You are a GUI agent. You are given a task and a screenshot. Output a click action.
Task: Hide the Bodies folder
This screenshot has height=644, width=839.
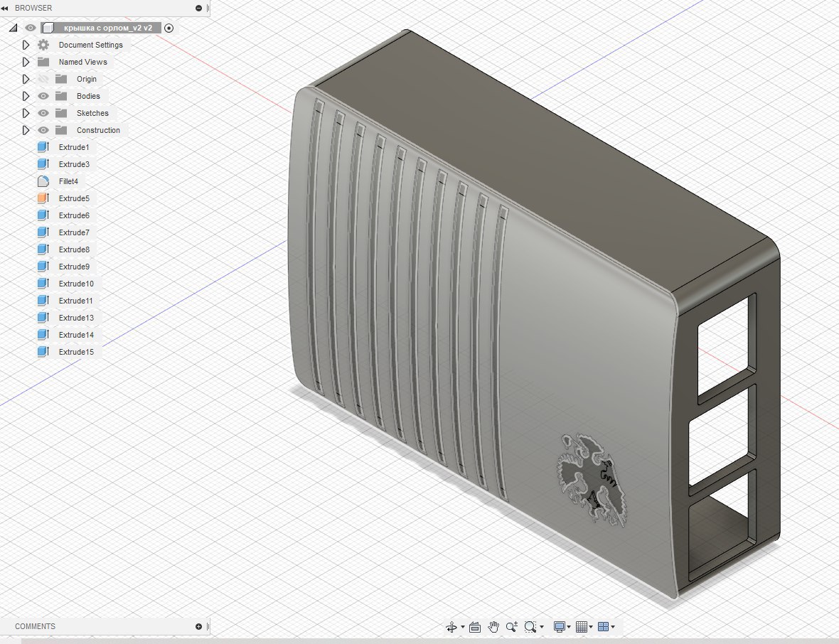click(x=43, y=96)
